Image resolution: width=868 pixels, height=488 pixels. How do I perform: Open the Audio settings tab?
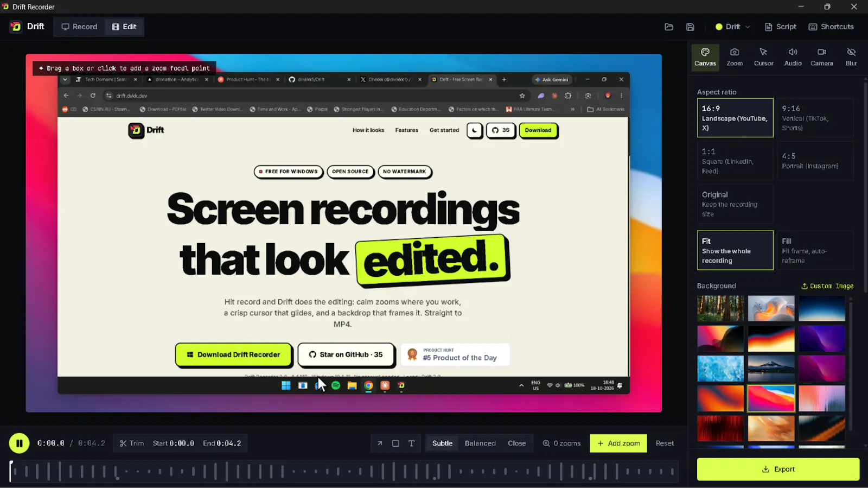click(x=793, y=57)
